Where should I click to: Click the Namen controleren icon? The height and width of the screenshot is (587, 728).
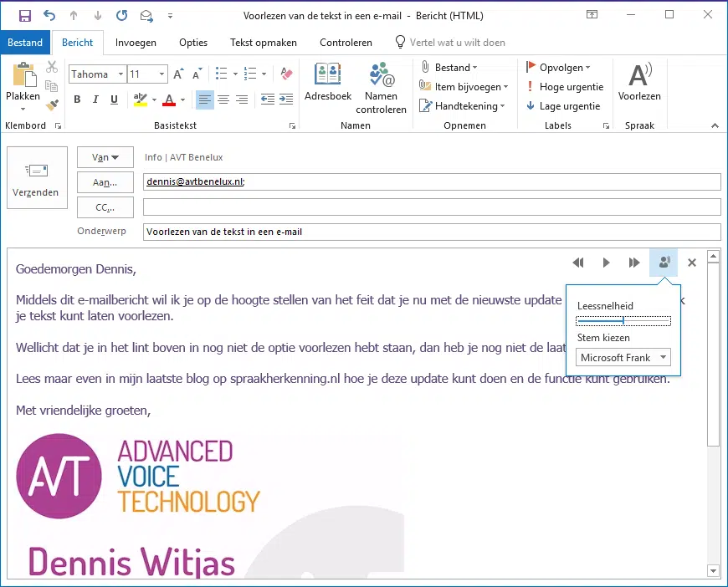[381, 75]
